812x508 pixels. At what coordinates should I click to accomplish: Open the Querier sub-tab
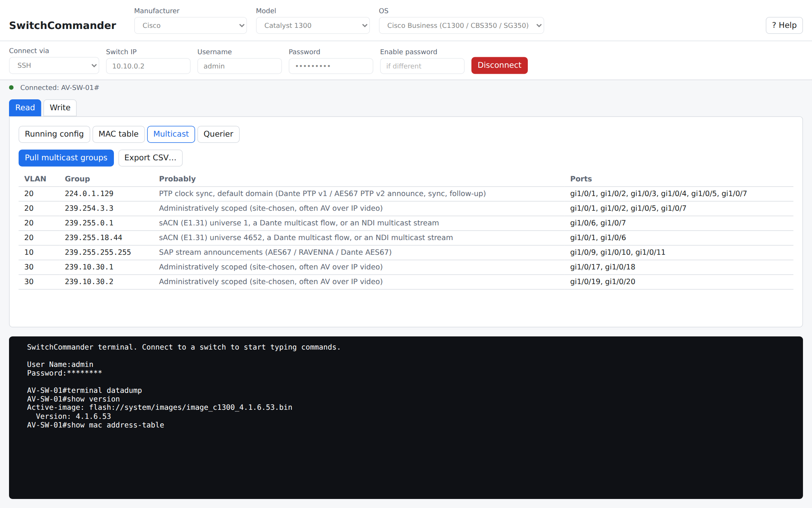pyautogui.click(x=218, y=134)
